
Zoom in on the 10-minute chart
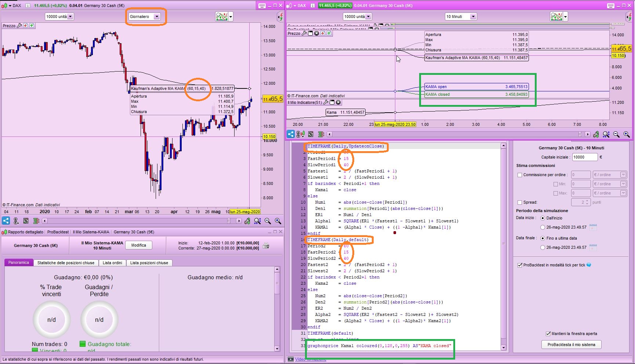point(627,134)
